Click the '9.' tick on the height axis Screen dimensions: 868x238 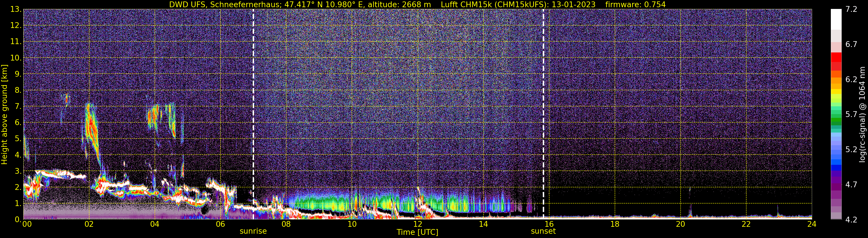18,74
